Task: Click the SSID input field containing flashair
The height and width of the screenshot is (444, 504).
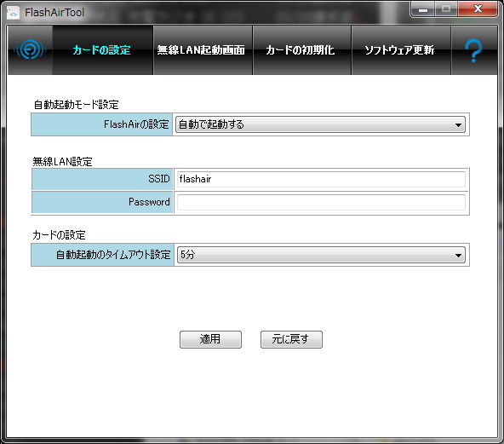Action: tap(321, 179)
